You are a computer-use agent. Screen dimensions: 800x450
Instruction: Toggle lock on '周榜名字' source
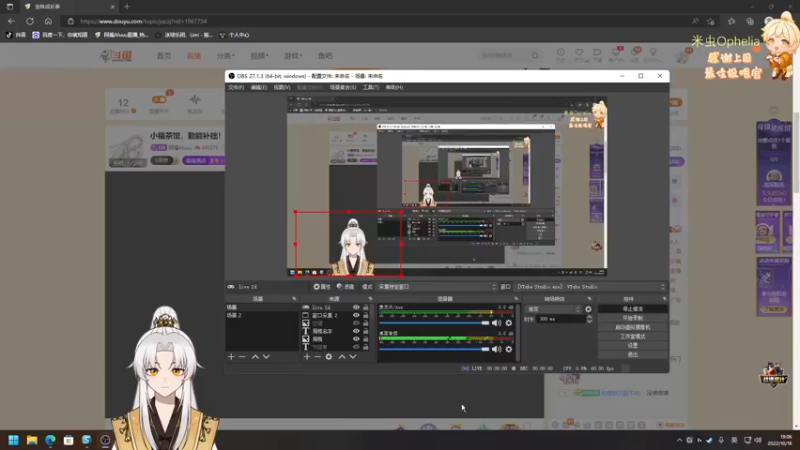point(365,331)
